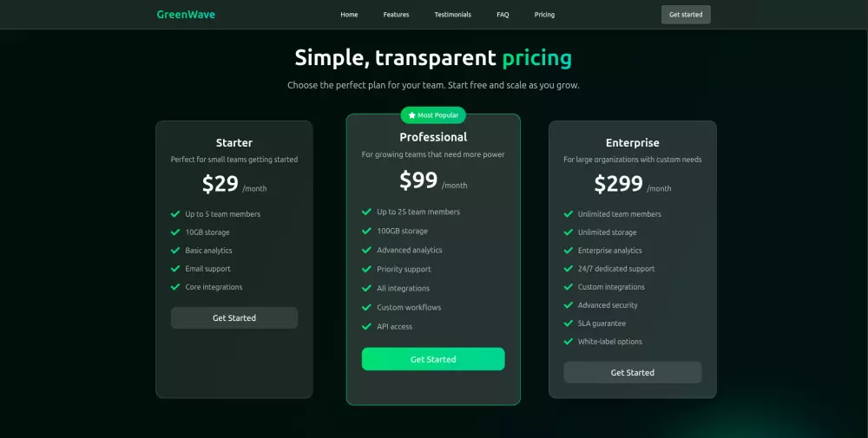Click checkmark icon next to API access
This screenshot has height=438, width=868.
click(x=366, y=327)
